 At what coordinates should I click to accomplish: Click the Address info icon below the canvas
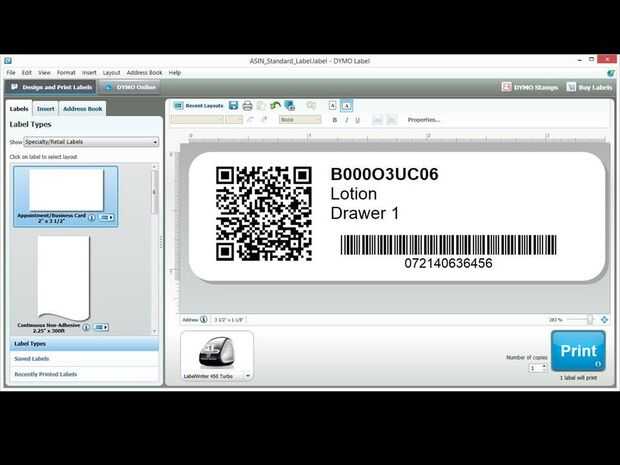[x=204, y=319]
